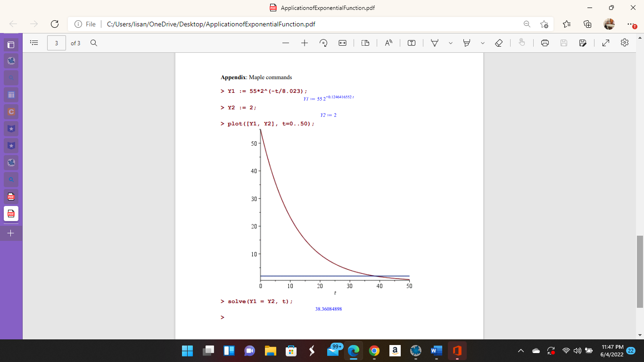Rotate the PDF page

tap(323, 43)
